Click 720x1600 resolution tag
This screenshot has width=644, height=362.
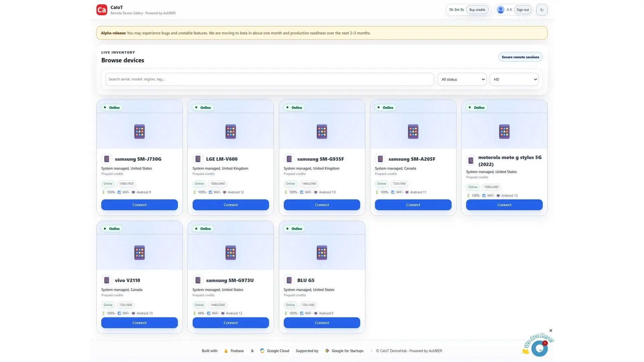[125, 305]
